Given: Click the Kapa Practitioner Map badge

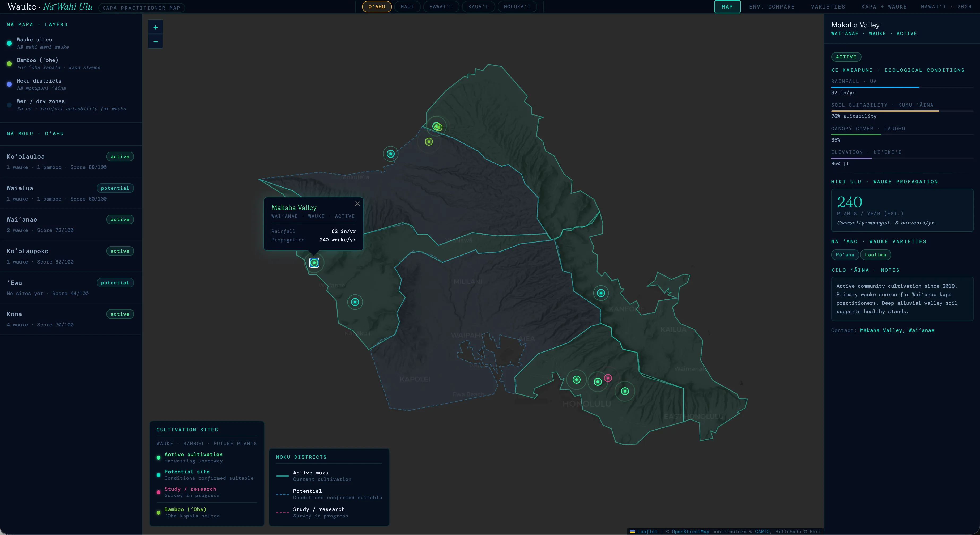Looking at the screenshot, I should (x=141, y=8).
